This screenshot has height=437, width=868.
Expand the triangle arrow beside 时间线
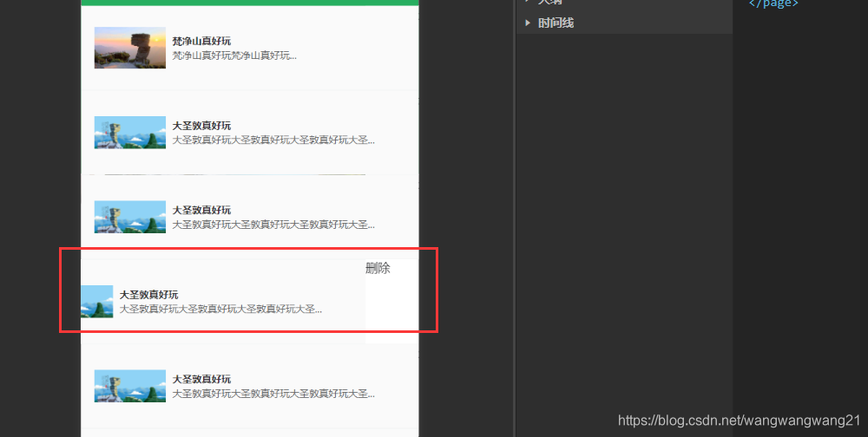[x=528, y=23]
